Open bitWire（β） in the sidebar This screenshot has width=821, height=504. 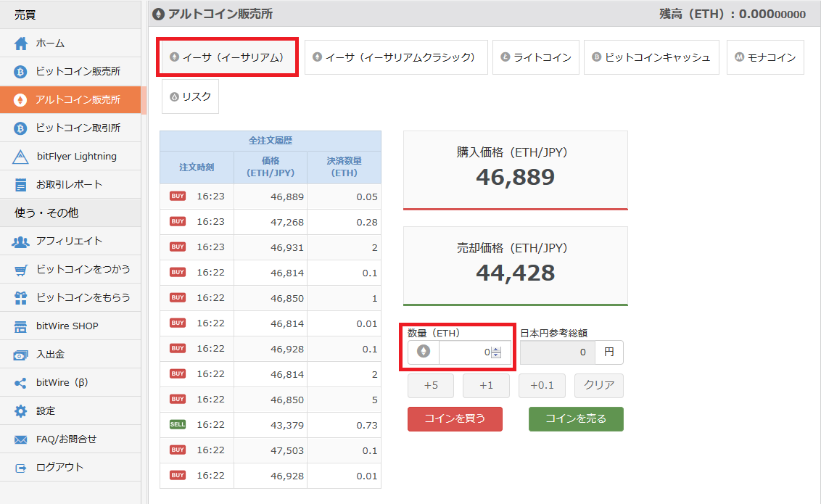coord(70,383)
